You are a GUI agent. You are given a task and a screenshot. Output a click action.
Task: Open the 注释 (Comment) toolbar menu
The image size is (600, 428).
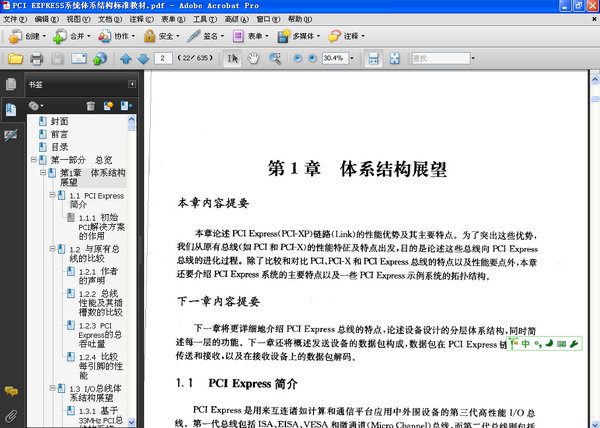(346, 36)
